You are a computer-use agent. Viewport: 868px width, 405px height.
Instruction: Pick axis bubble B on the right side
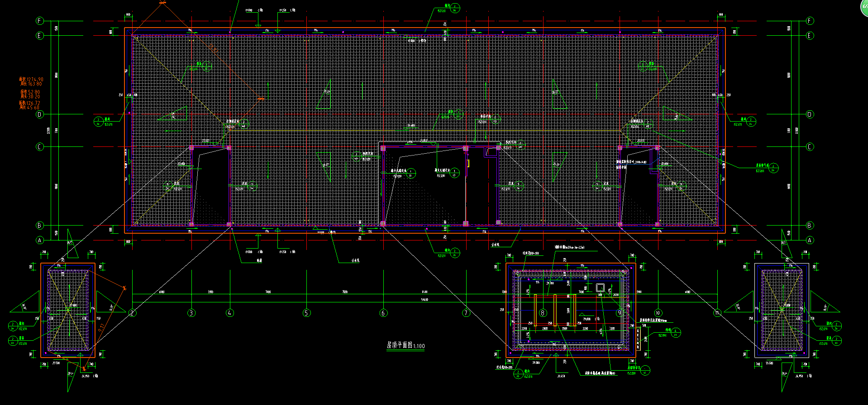[810, 225]
